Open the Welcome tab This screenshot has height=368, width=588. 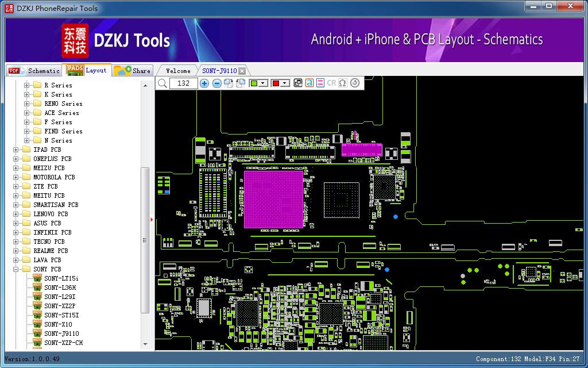pos(178,71)
